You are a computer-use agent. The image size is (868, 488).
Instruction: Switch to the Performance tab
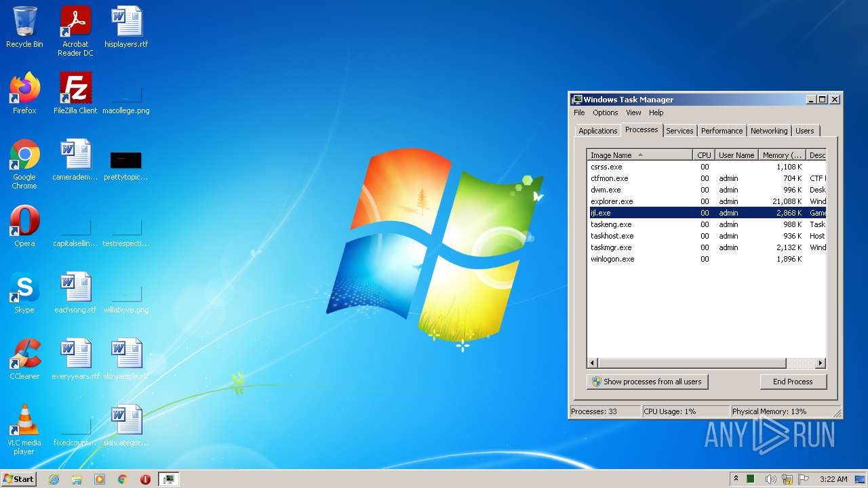click(x=722, y=131)
